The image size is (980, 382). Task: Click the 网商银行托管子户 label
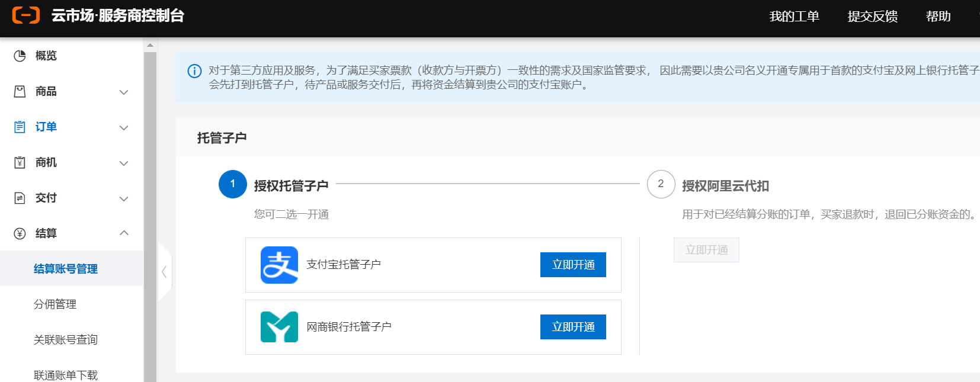[349, 326]
